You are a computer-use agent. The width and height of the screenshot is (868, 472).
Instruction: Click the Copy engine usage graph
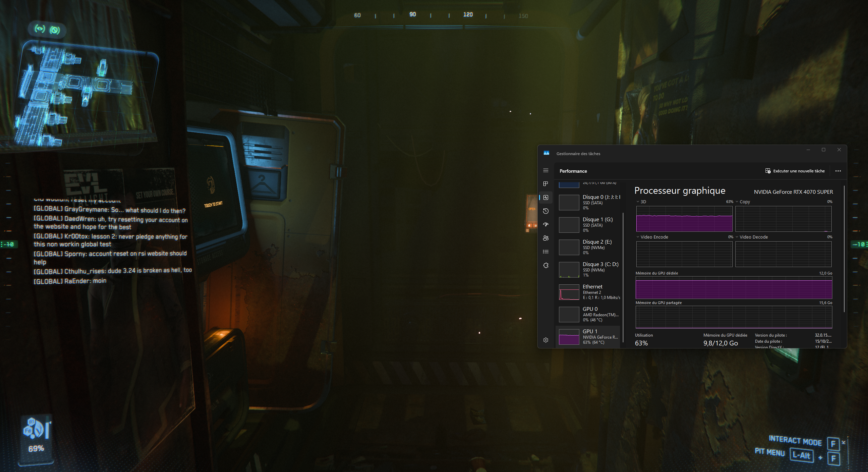point(783,219)
